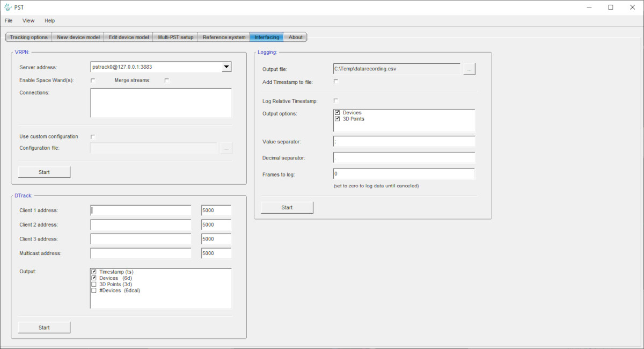Enable 3D Points (3d) in DTrack output
This screenshot has height=349, width=644.
[94, 284]
